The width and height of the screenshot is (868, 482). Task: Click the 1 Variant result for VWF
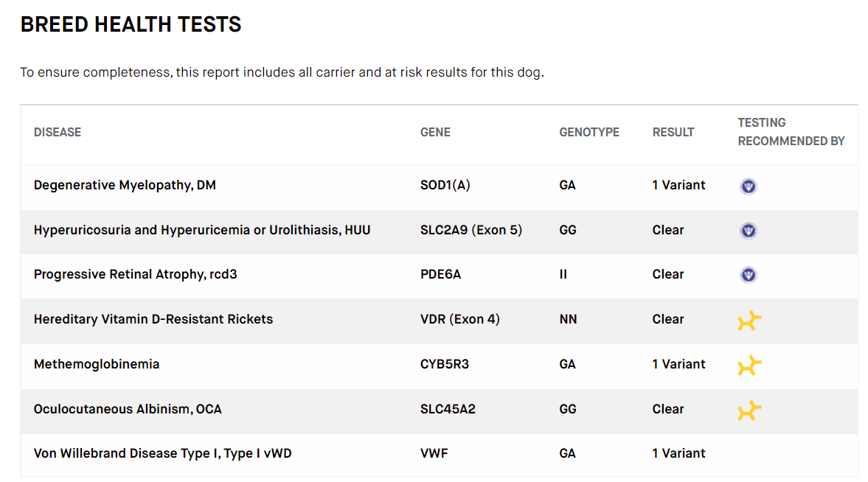coord(678,454)
